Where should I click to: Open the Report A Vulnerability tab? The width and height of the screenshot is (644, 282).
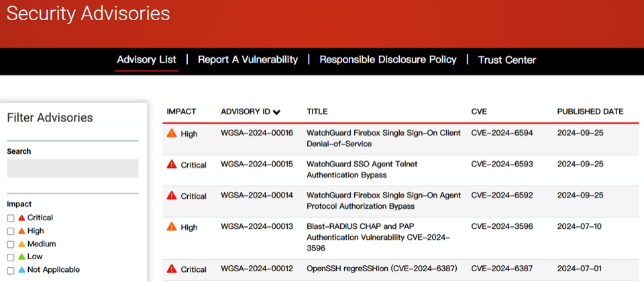pyautogui.click(x=248, y=60)
